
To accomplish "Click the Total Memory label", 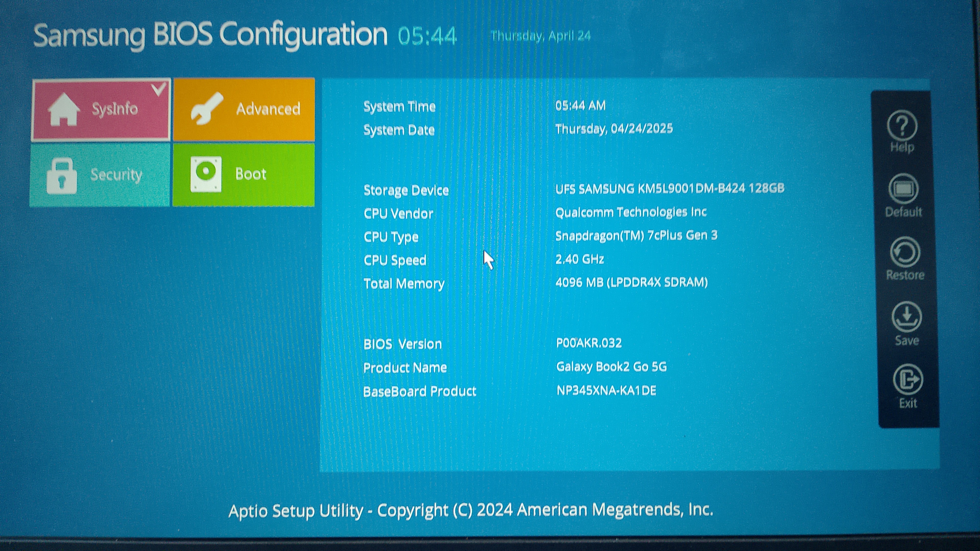I will click(x=404, y=284).
